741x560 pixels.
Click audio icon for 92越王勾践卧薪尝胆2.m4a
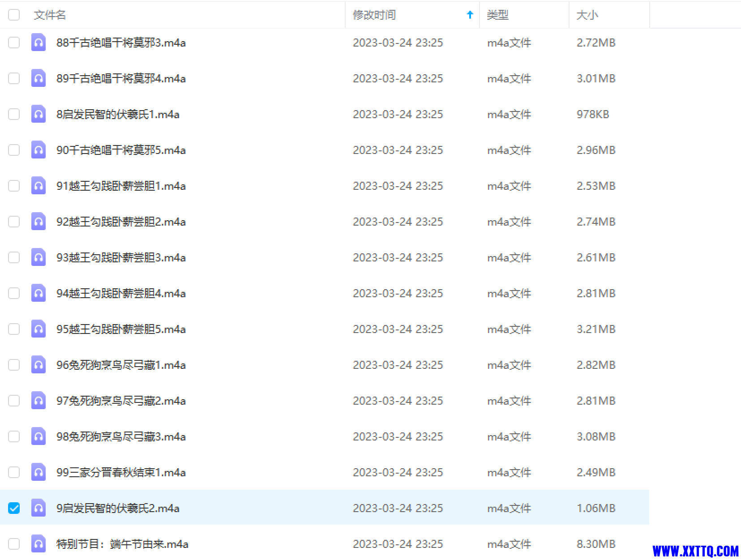pos(39,222)
